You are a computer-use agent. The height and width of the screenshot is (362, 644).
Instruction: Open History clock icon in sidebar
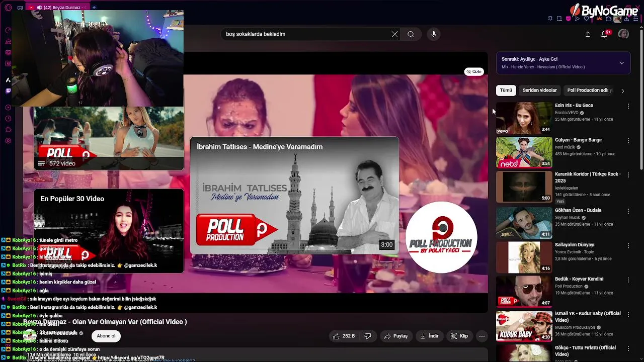coord(8,119)
